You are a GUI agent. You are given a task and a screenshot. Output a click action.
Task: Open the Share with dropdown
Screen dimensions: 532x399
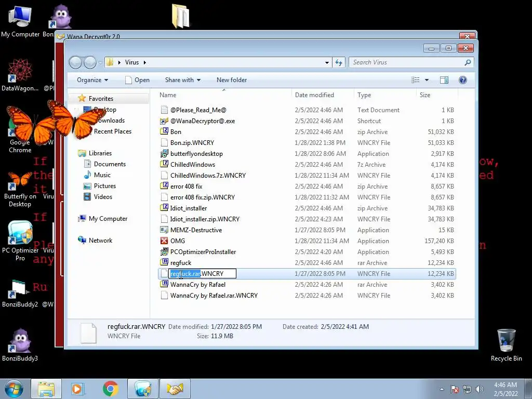coord(182,80)
